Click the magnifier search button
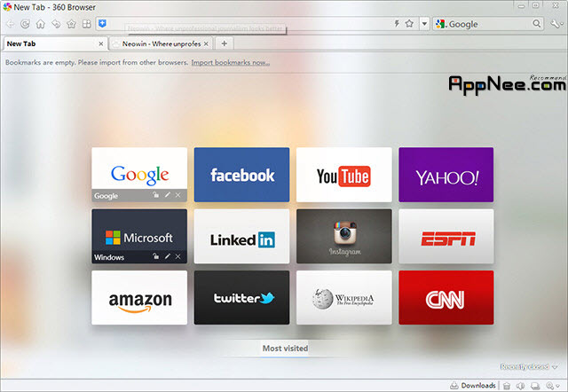Image resolution: width=568 pixels, height=392 pixels. coord(536,24)
